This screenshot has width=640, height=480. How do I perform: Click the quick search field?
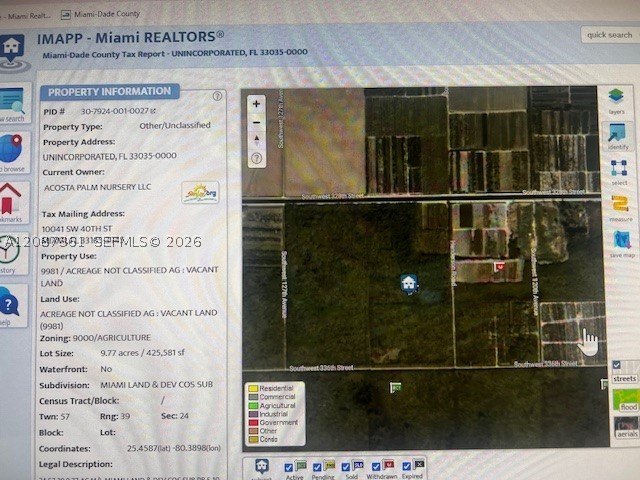tap(609, 35)
